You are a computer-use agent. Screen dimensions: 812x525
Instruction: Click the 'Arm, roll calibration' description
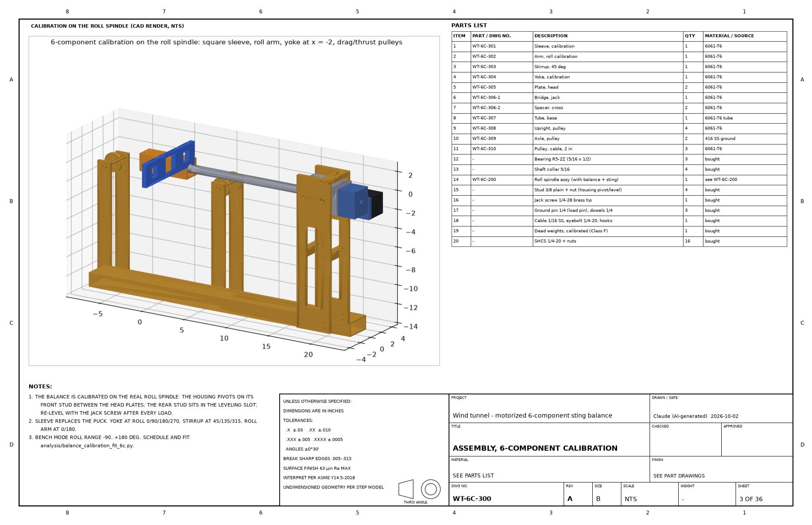point(556,56)
